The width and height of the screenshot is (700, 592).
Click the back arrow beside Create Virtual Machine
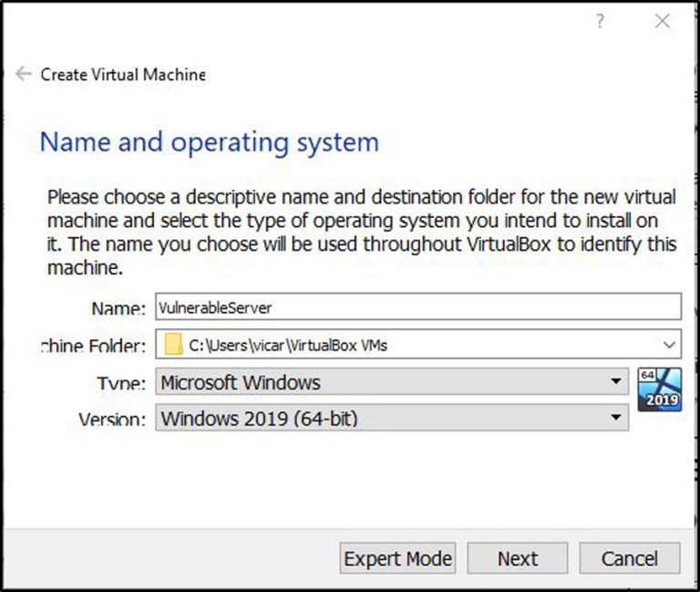(24, 74)
